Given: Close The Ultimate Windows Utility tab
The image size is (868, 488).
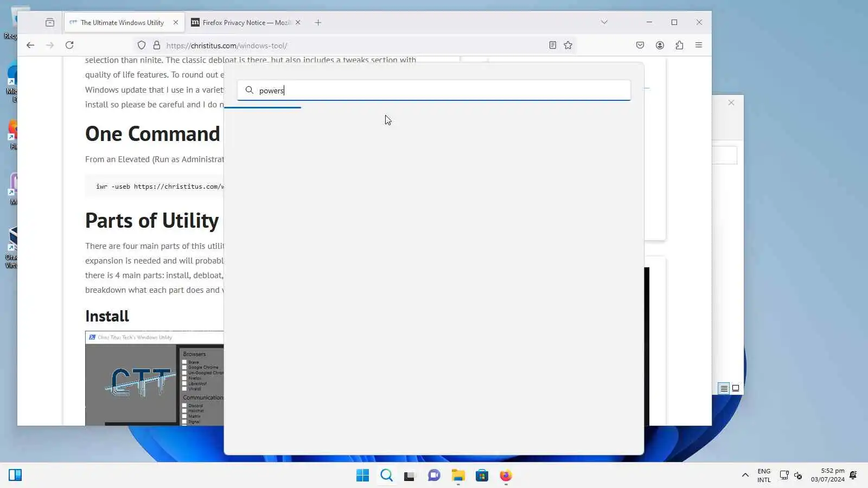Looking at the screenshot, I should coord(176,23).
